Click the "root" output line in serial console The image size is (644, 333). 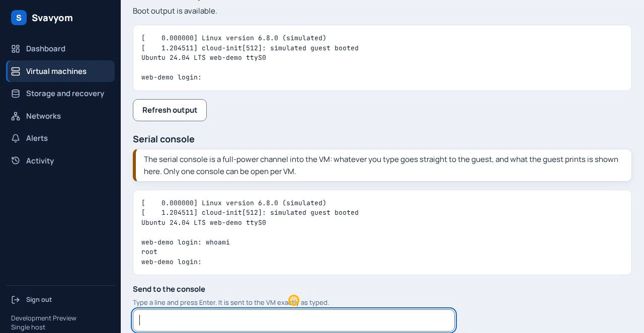(x=149, y=252)
